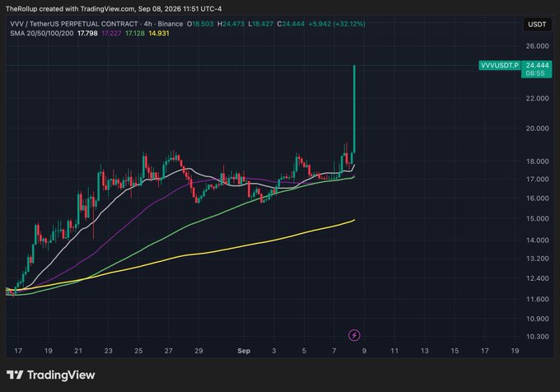Click the date 13 on the time axis
The image size is (560, 392).
point(425,351)
